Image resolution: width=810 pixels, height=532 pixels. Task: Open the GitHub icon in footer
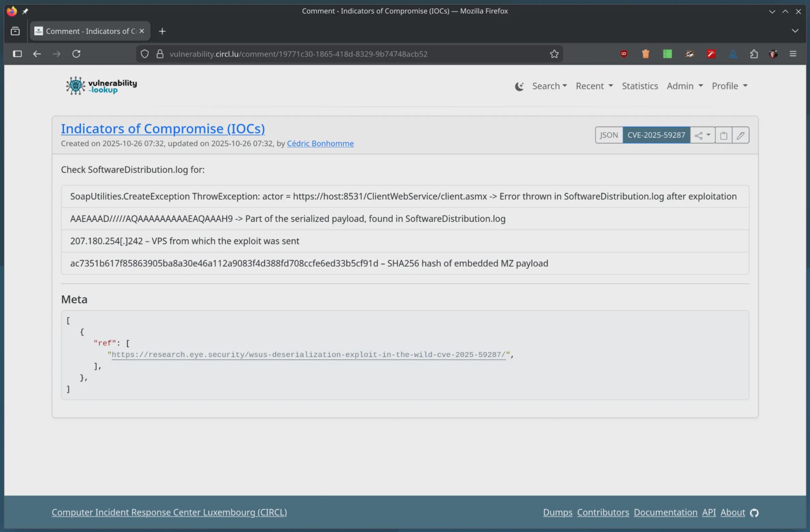754,513
